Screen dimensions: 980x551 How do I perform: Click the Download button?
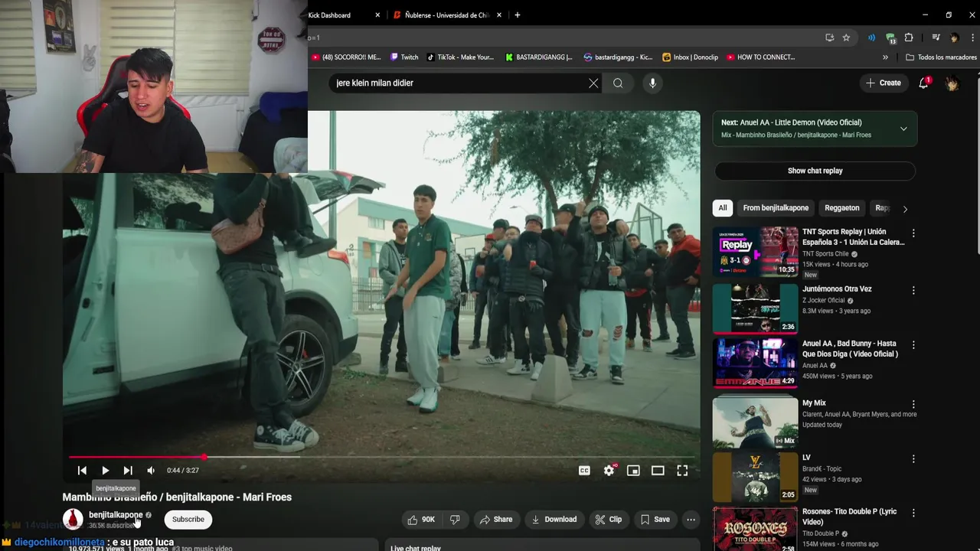click(554, 520)
